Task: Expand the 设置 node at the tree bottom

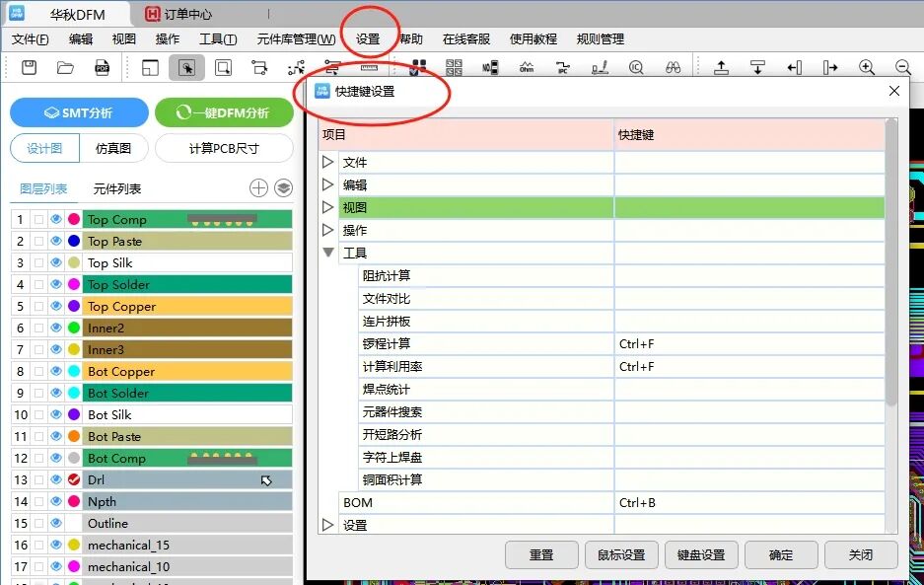Action: pos(328,524)
